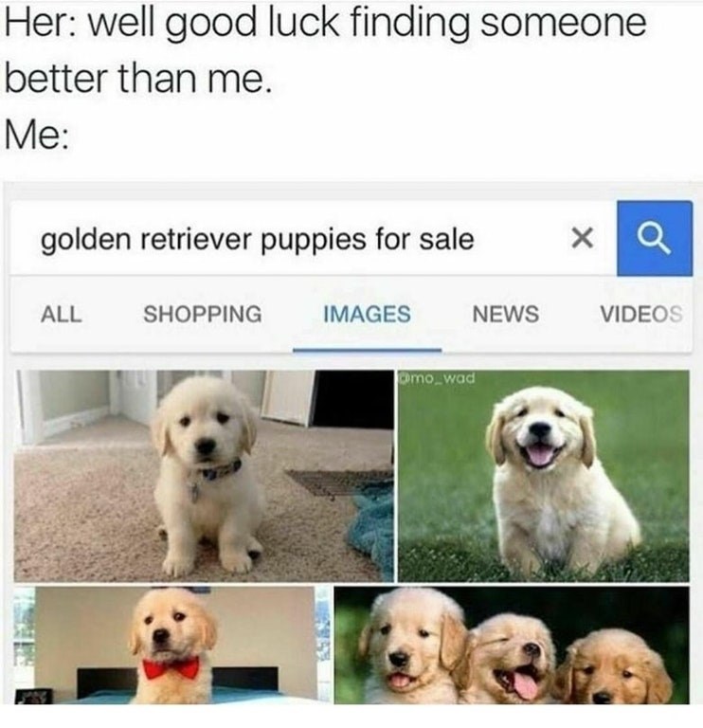The height and width of the screenshot is (728, 703).
Task: Open the VIDEOS tab
Action: click(641, 314)
